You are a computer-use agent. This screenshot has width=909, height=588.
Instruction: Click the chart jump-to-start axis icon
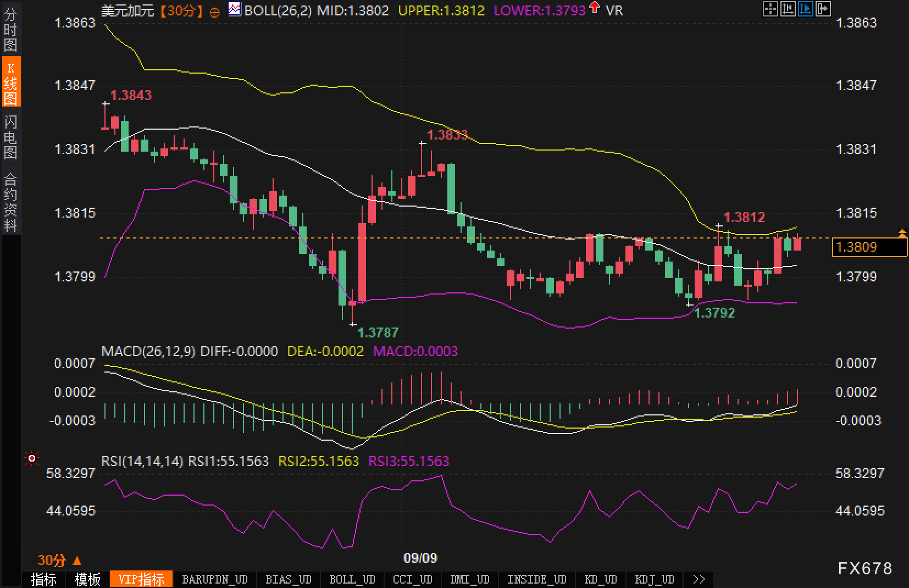pyautogui.click(x=788, y=9)
